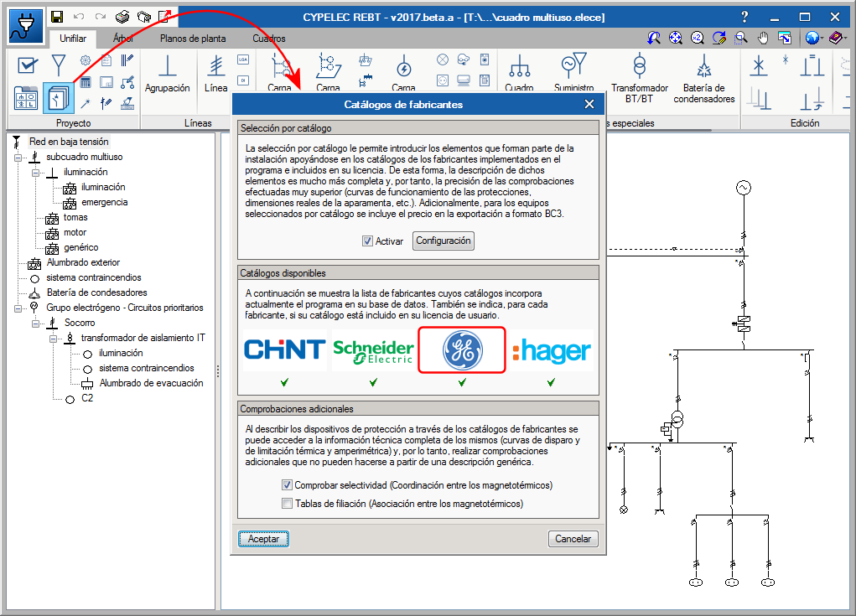Click the Undo arrow in the title bar

(x=79, y=17)
